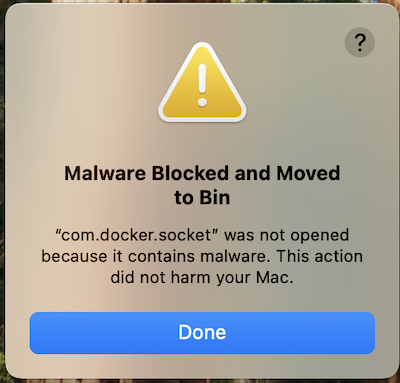Screen dimensions: 400x383
Task: Click the word "Done" on the blue button
Action: pyautogui.click(x=202, y=332)
